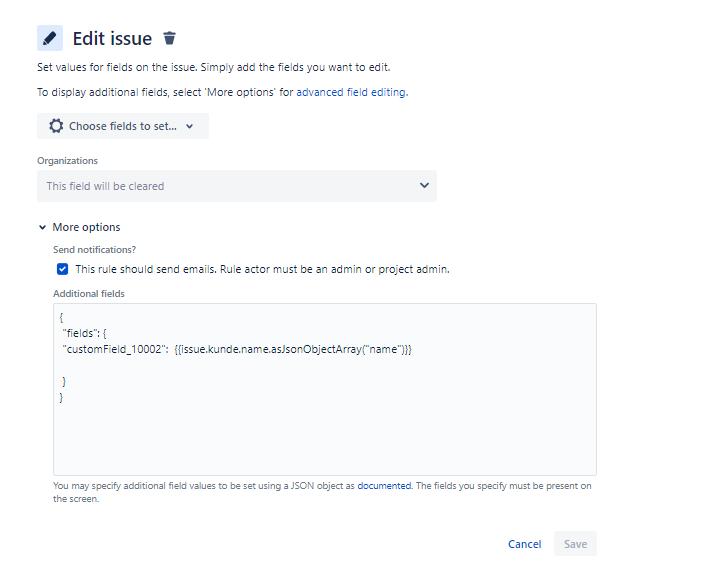Screen dimensions: 703x562
Task: Open the Organizations field dropdown
Action: pyautogui.click(x=237, y=186)
